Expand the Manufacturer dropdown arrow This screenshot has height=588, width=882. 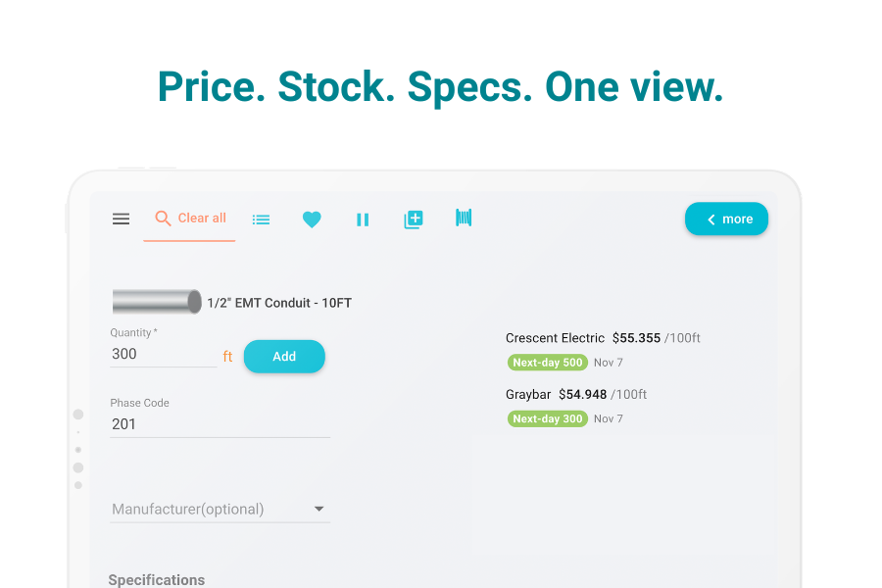click(x=318, y=510)
